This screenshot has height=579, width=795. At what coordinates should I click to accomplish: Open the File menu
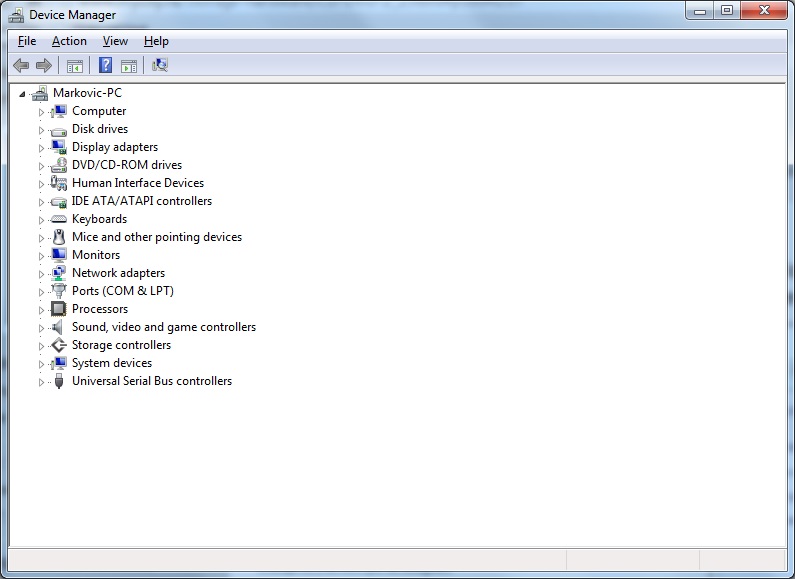point(27,41)
